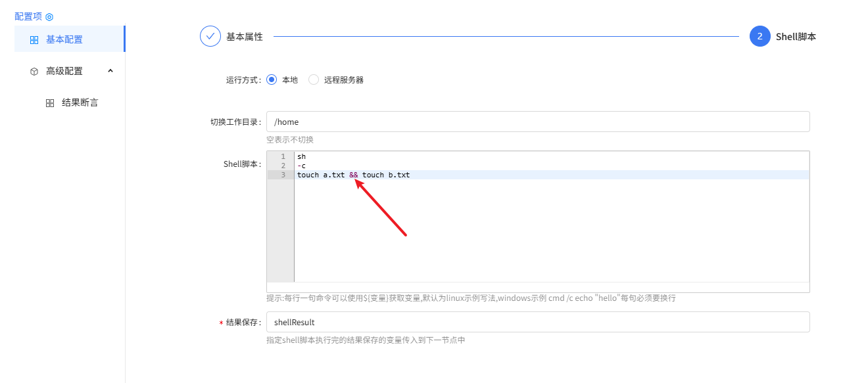Click the /home working directory field

tap(460, 121)
